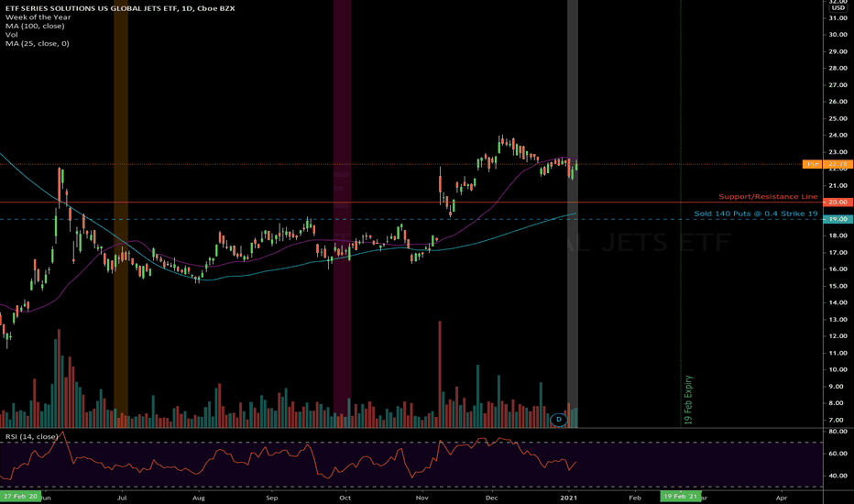Viewport: 854px width, 504px height.
Task: Click the green "27 Feb '20" date label
Action: [20, 497]
